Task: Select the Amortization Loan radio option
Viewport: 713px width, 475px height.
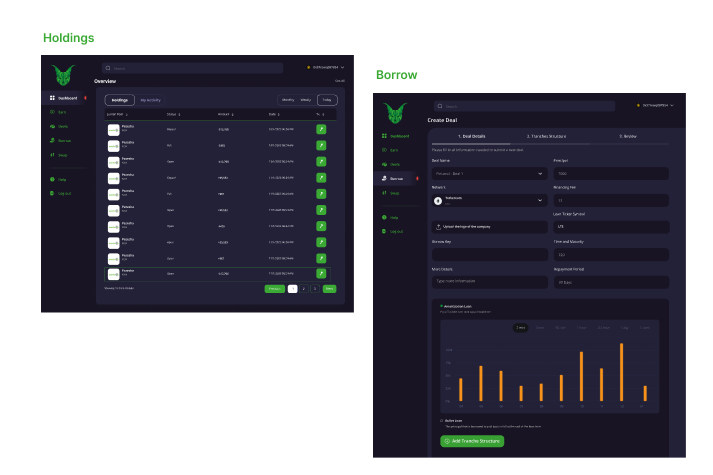Action: click(x=441, y=306)
